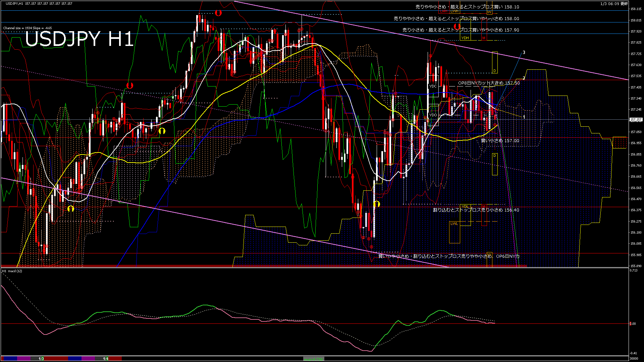Click the red down-arrow marker between the 158.00 and 157.90 labels
This screenshot has width=644, height=362.
pyautogui.click(x=457, y=26)
